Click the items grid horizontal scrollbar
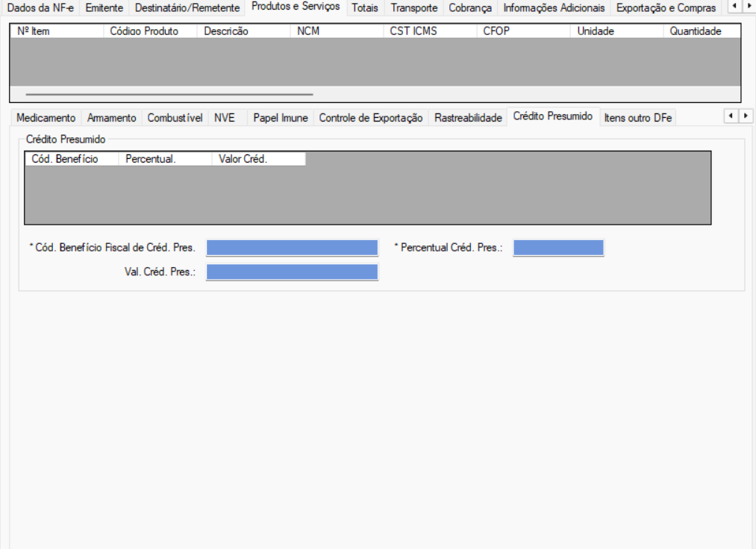The height and width of the screenshot is (549, 756). (x=169, y=95)
